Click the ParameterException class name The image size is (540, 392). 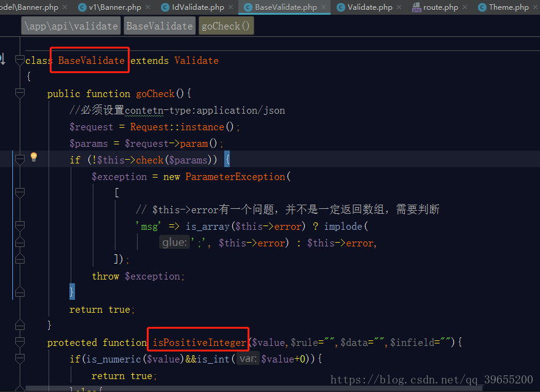235,177
